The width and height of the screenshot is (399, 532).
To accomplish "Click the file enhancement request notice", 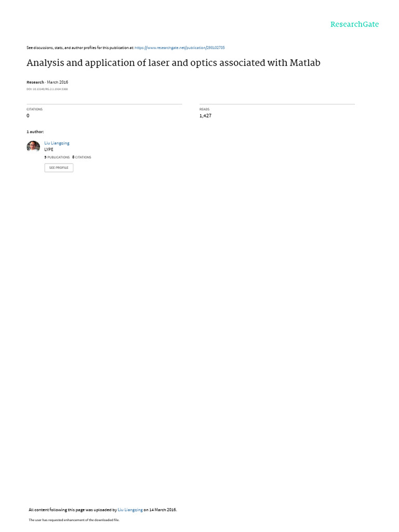I will [74, 520].
